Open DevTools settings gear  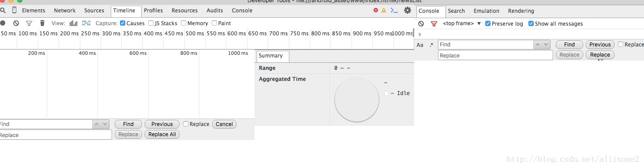point(408,10)
